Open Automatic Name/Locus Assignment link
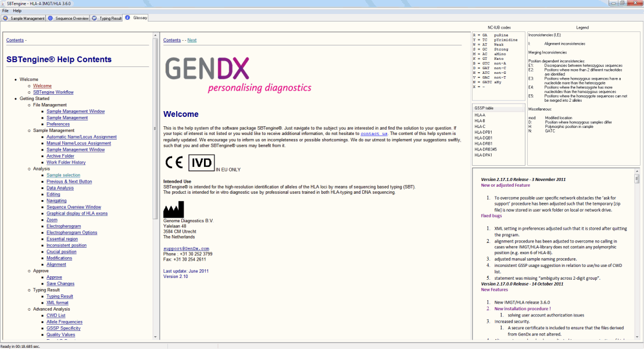 [81, 137]
